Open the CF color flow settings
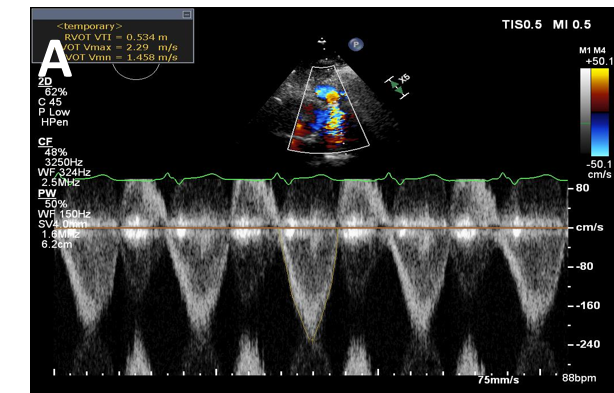This screenshot has height=393, width=614. click(45, 141)
